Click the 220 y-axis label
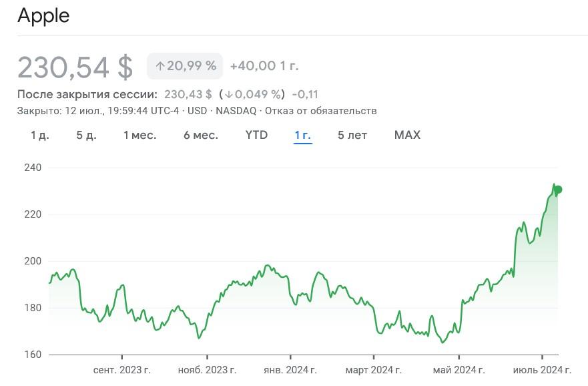588x386 pixels. click(x=33, y=214)
